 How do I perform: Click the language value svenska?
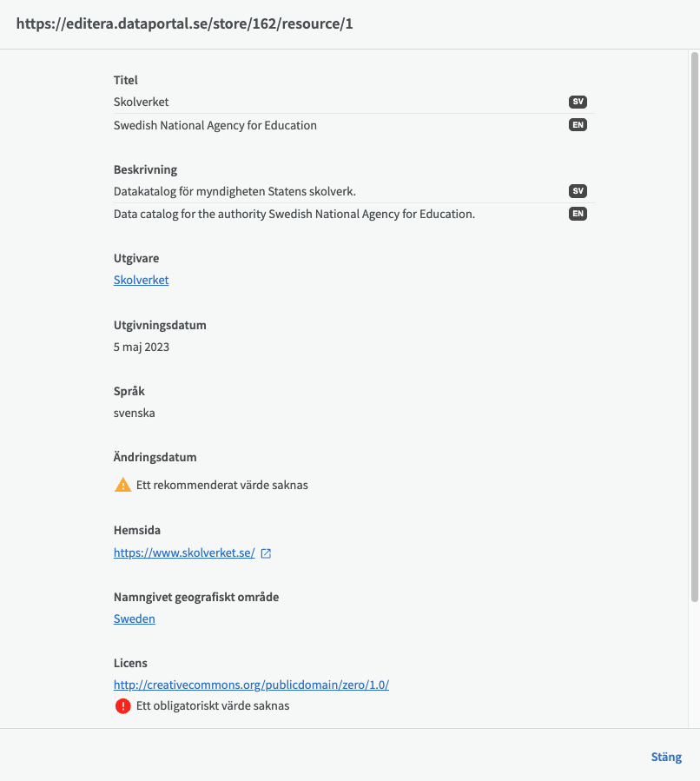point(135,413)
